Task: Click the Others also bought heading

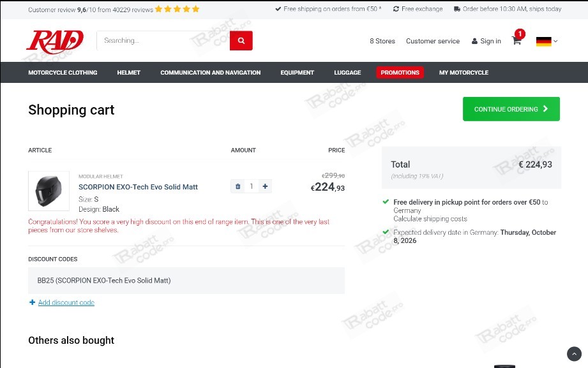Action: point(72,341)
